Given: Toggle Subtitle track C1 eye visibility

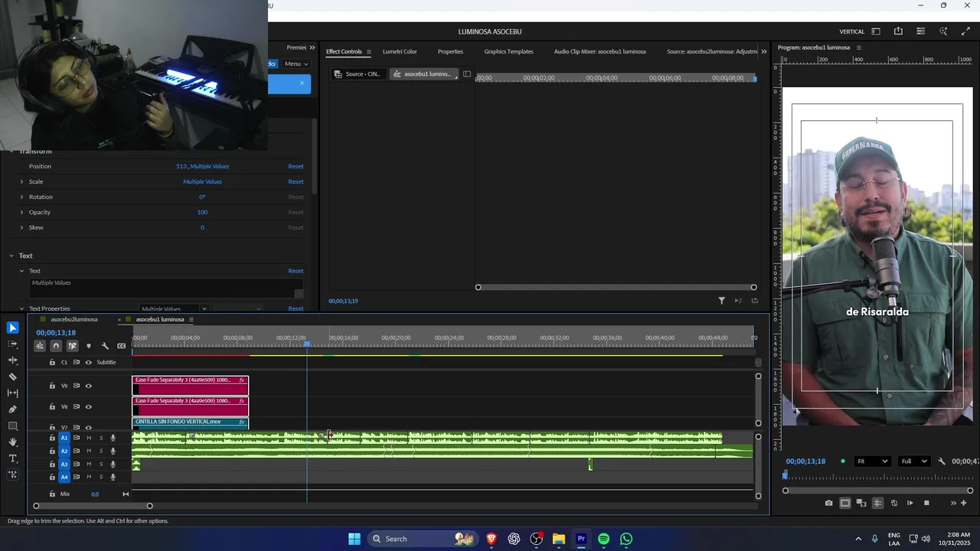Looking at the screenshot, I should tap(88, 362).
